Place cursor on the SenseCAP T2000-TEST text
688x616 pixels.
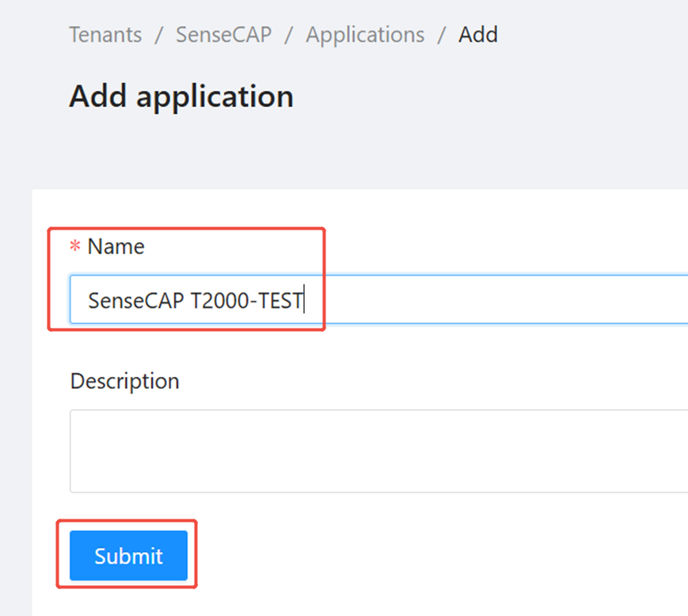[195, 300]
